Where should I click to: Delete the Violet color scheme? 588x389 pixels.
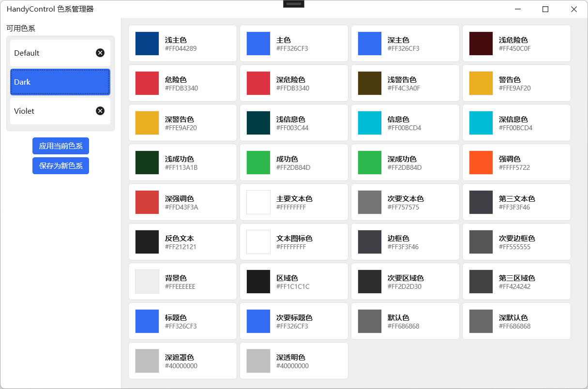[100, 111]
